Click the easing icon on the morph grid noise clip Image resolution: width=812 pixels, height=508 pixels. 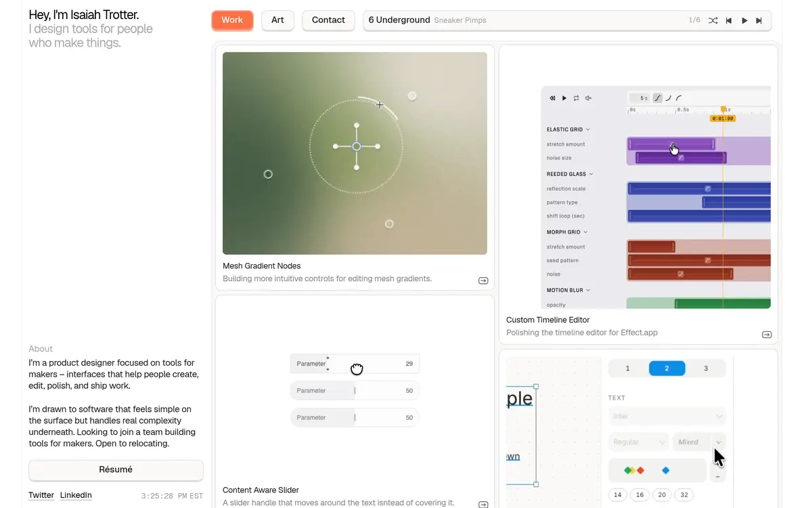681,274
